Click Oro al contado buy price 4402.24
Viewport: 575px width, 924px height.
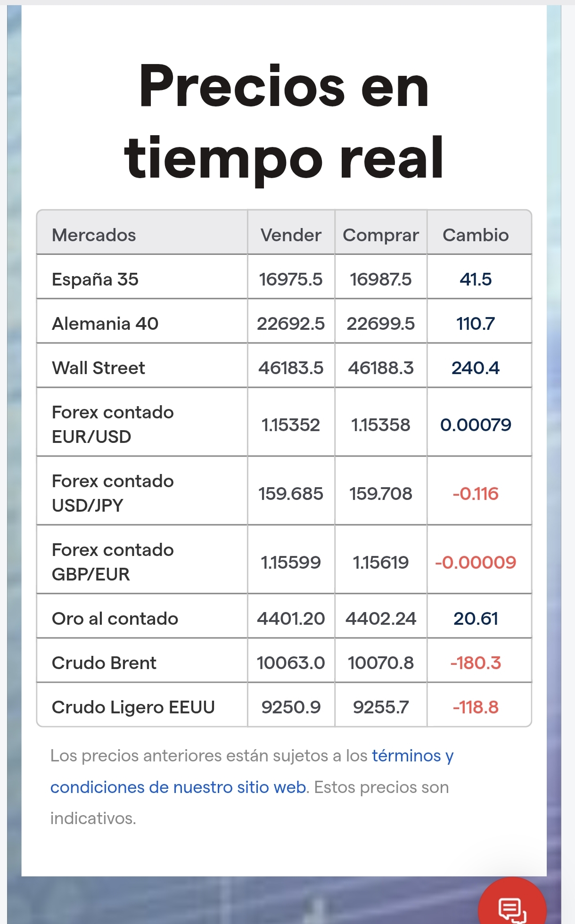coord(381,619)
